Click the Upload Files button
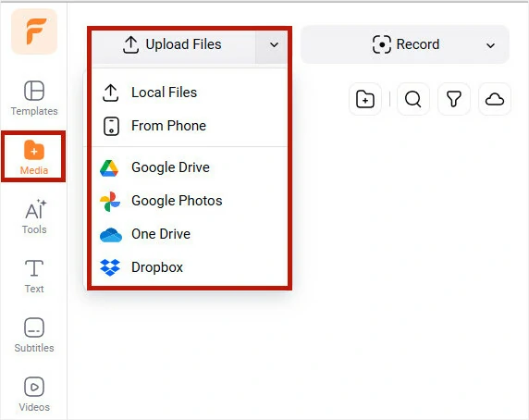 tap(174, 45)
